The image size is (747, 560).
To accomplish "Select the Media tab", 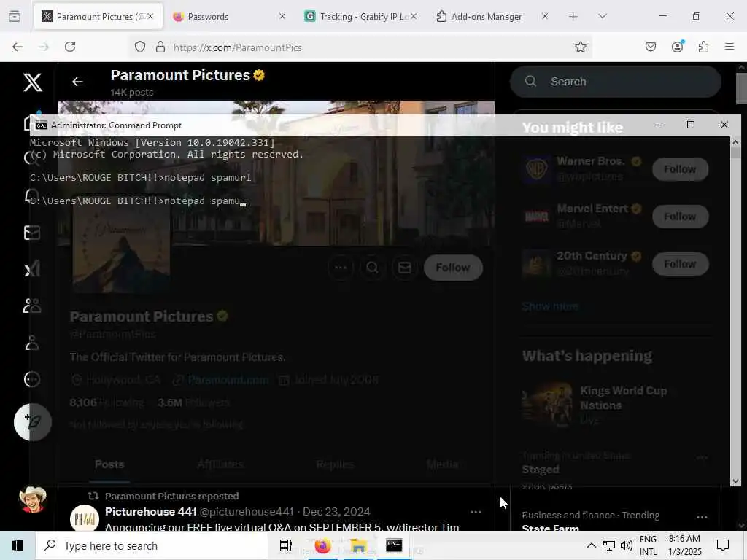I will 442,464.
